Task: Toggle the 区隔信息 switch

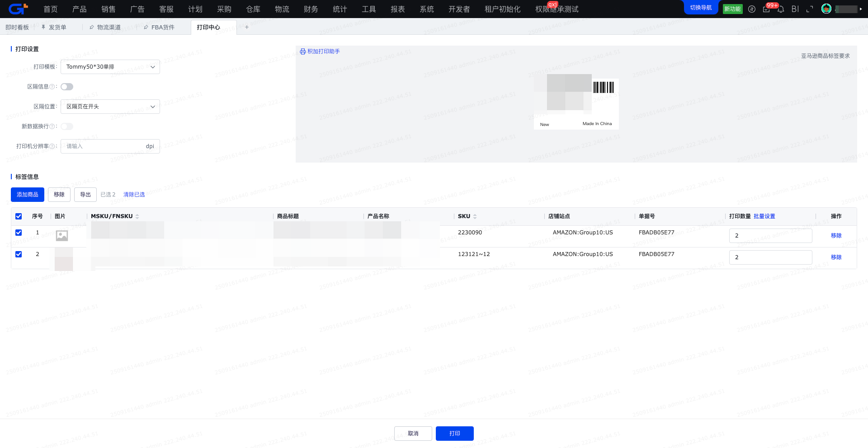Action: click(x=67, y=87)
